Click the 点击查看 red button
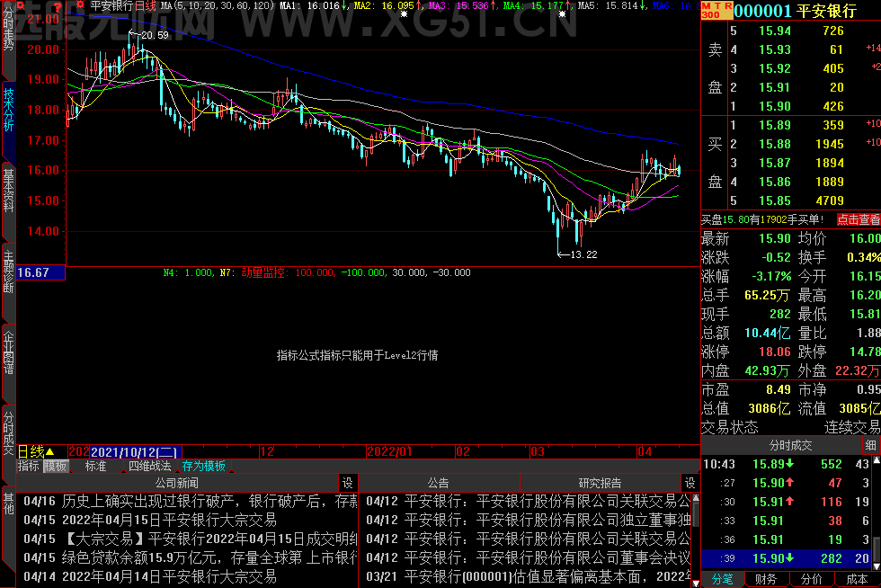 (858, 219)
